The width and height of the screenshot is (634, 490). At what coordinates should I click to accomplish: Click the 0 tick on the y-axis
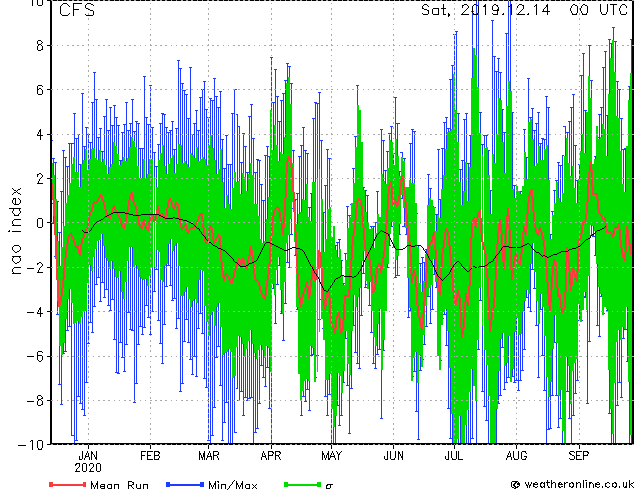[x=40, y=223]
